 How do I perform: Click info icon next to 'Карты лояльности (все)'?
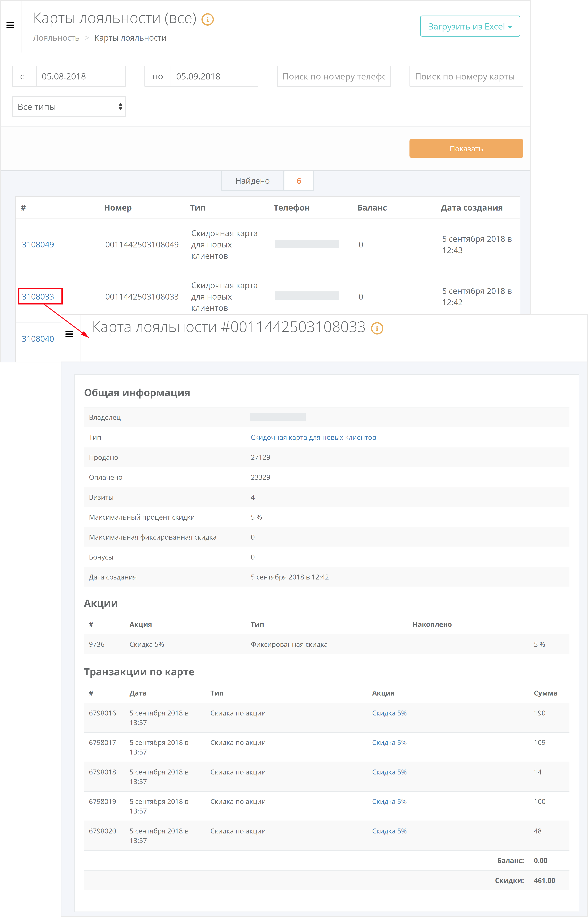(207, 19)
